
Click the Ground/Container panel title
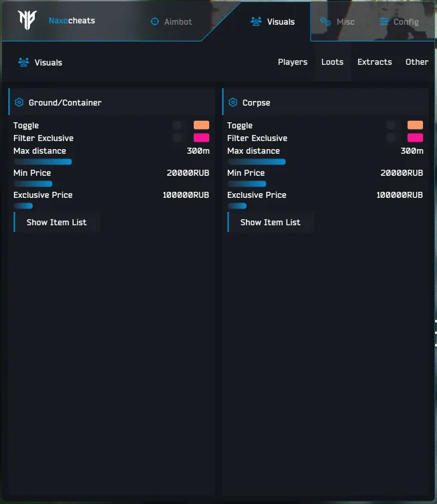pos(65,102)
